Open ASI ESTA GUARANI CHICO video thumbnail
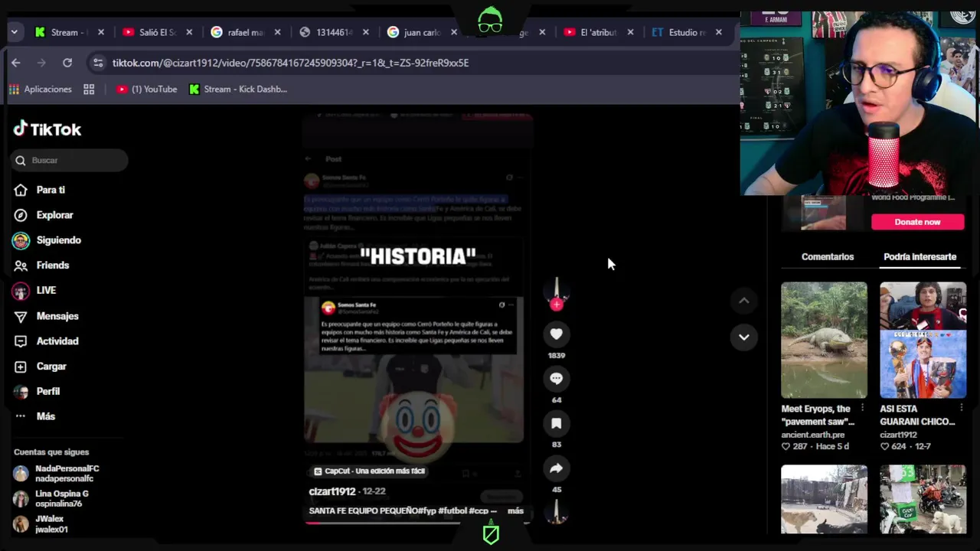980x551 pixels. click(923, 340)
